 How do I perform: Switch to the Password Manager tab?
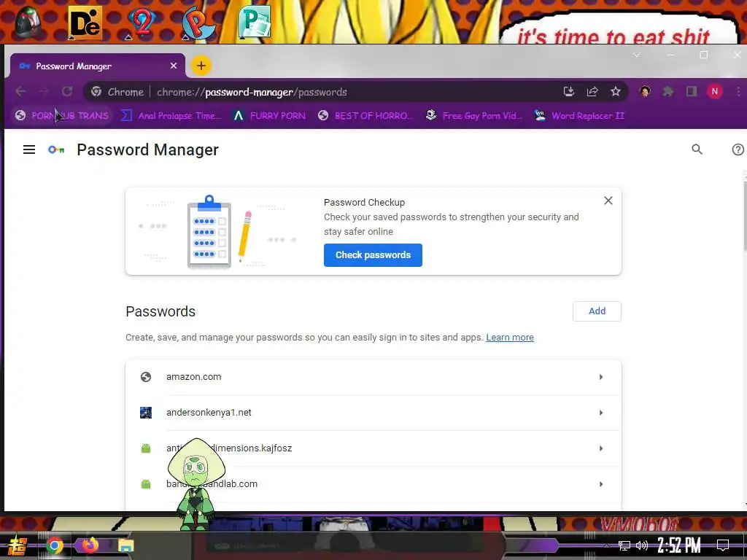point(97,66)
